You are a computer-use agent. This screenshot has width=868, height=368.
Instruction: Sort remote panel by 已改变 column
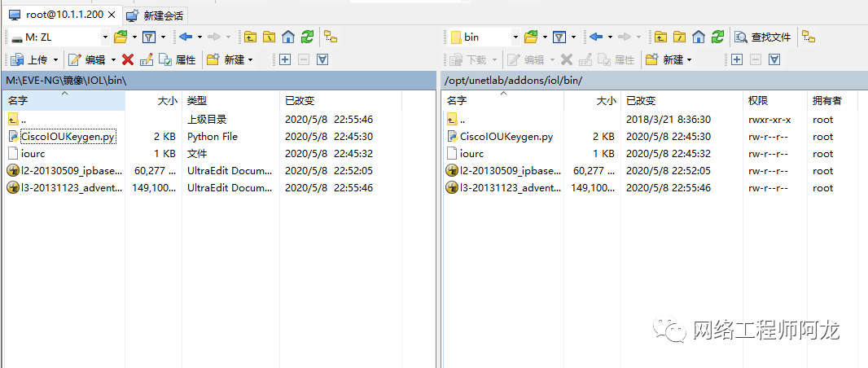tap(682, 101)
